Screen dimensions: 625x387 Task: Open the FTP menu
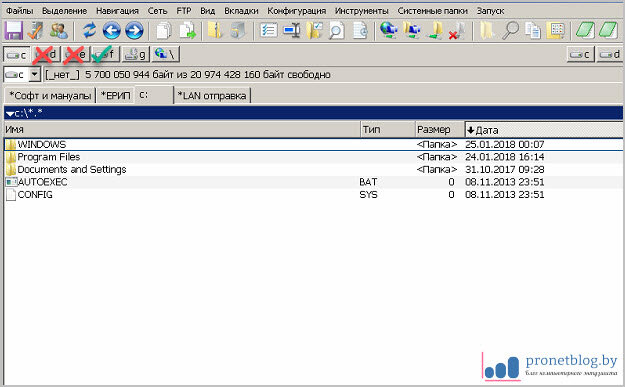184,11
